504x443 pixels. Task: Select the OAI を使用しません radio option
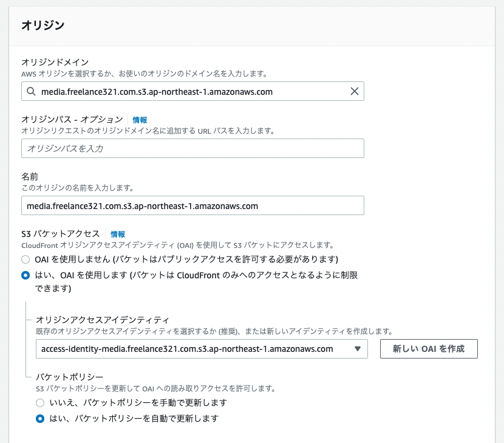pyautogui.click(x=26, y=259)
